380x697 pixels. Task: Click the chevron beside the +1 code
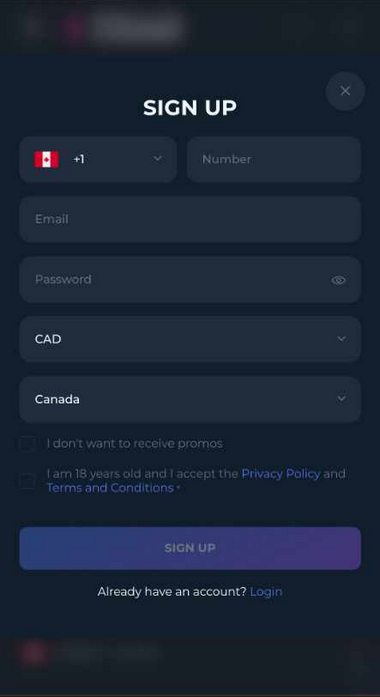pyautogui.click(x=157, y=159)
